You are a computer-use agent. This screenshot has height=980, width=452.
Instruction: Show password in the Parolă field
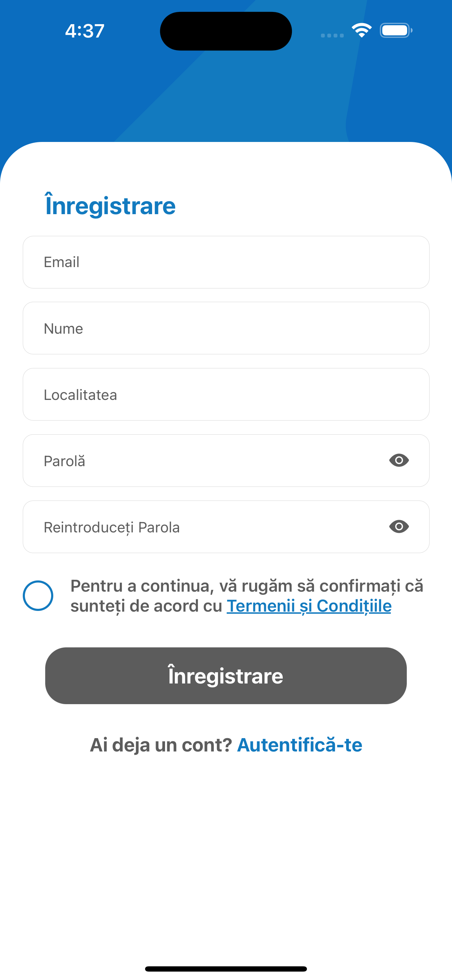[399, 460]
